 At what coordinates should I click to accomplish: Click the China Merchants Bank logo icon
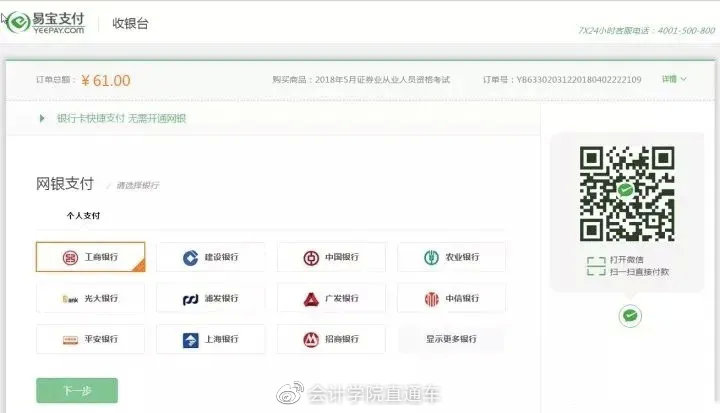click(x=311, y=340)
